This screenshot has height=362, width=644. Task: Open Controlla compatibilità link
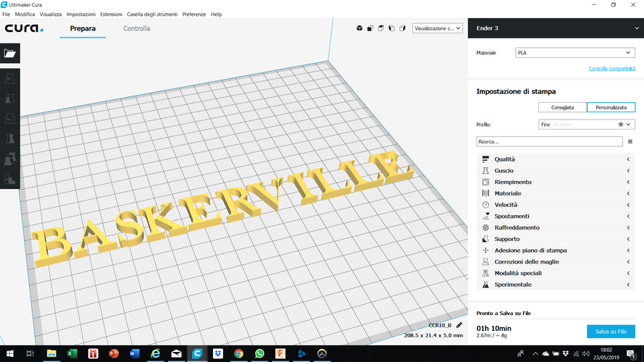click(612, 69)
